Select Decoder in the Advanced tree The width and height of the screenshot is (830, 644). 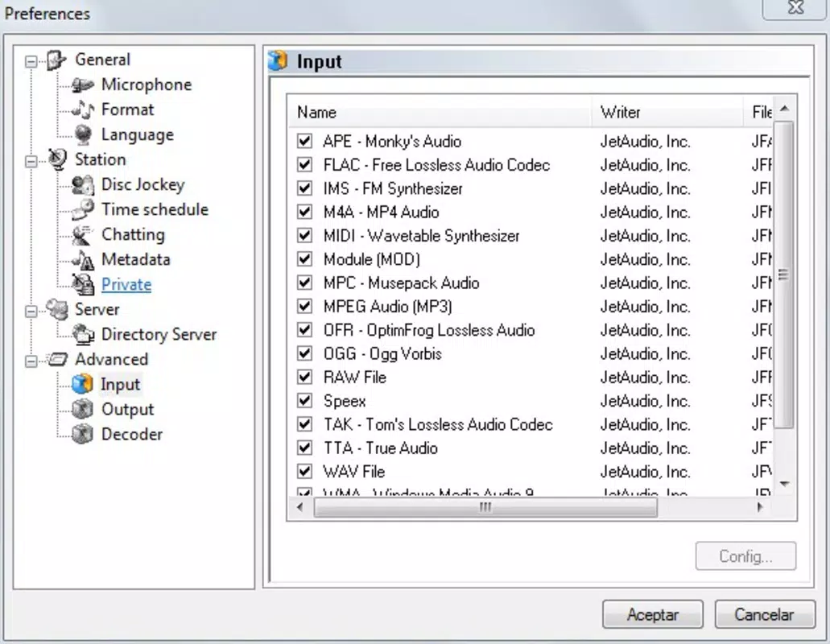coord(132,434)
